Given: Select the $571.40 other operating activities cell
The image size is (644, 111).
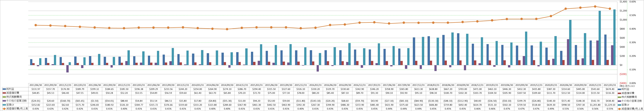Looking at the screenshot, I should click(x=566, y=101).
